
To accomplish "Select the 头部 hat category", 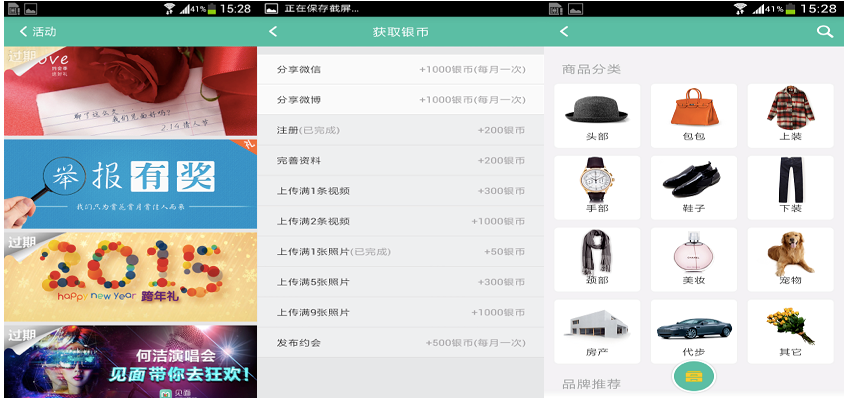I will 597,116.
